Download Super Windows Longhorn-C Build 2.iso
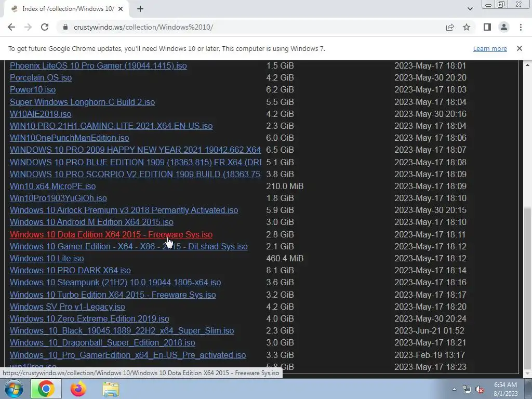Image resolution: width=532 pixels, height=399 pixels. [83, 102]
